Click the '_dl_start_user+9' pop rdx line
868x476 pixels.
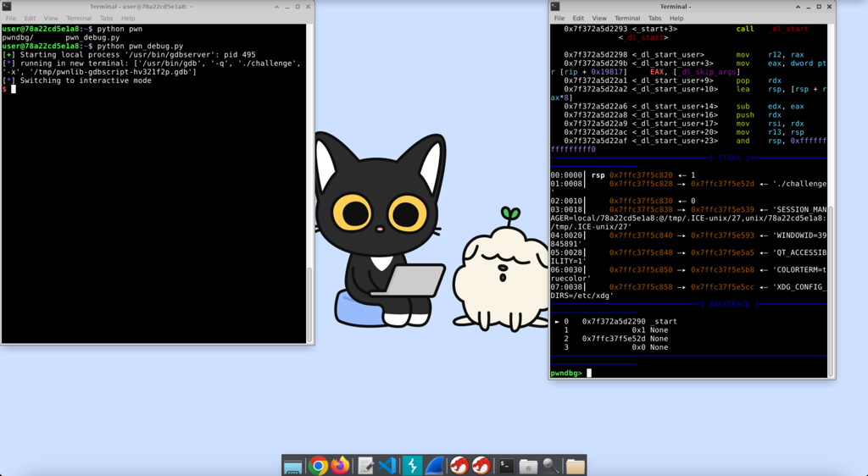point(672,80)
